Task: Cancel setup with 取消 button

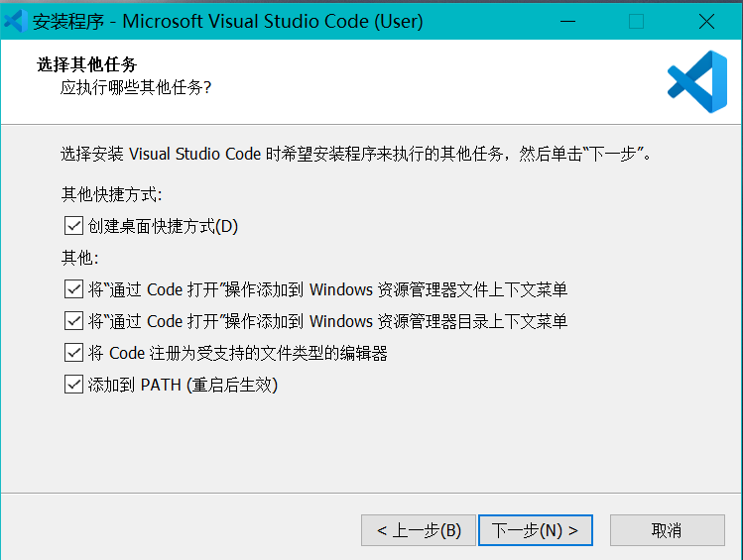Action: (x=668, y=530)
